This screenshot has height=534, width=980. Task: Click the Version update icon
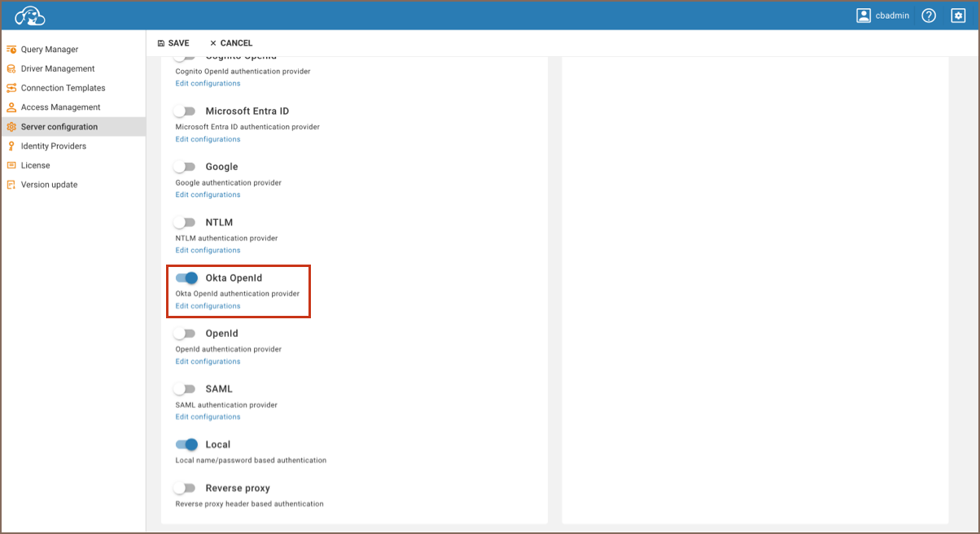point(11,185)
